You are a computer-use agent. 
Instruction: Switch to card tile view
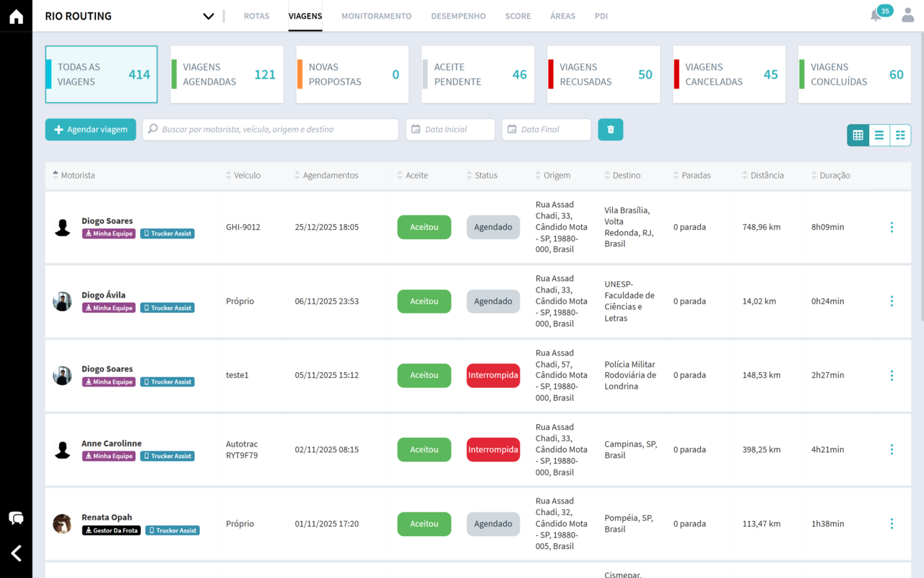[x=899, y=135]
